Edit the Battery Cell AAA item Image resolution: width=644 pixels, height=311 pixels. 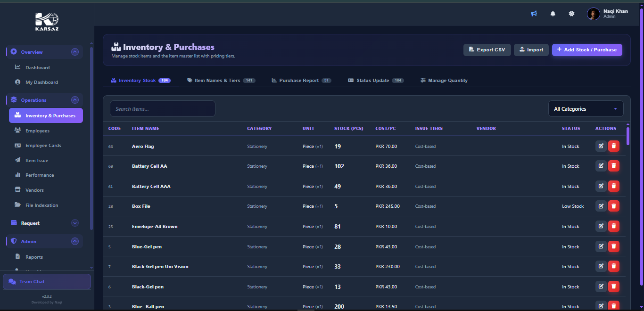[x=601, y=186]
